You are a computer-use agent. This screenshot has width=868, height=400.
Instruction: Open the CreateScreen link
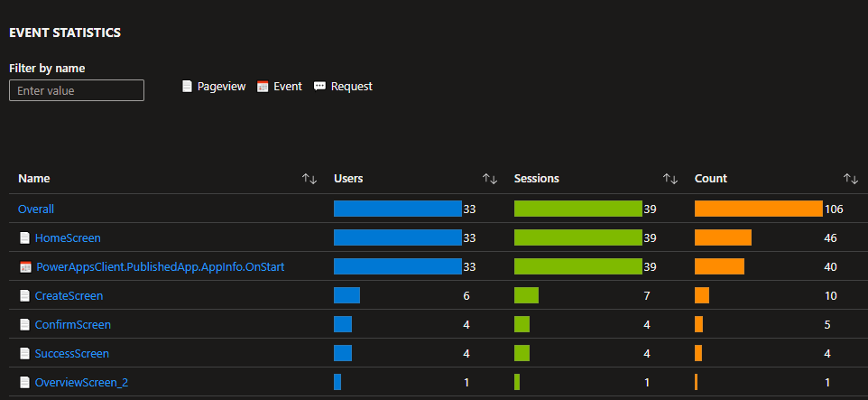click(x=69, y=296)
